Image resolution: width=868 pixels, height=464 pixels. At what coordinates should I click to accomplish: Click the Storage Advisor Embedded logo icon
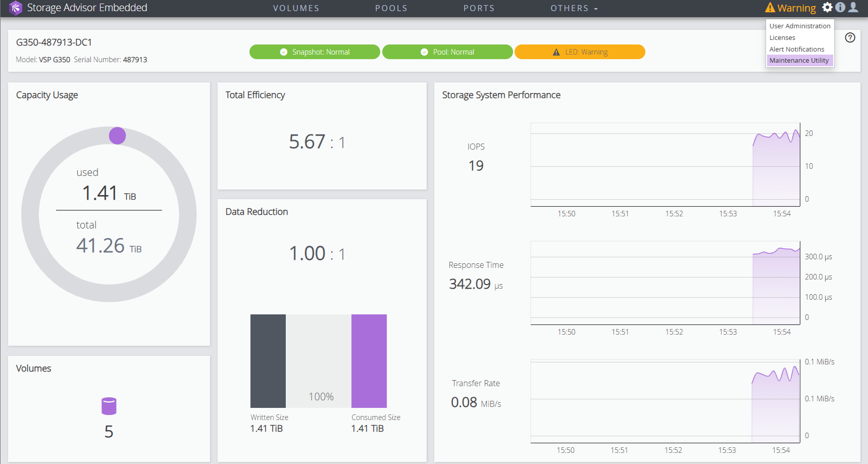tap(16, 8)
